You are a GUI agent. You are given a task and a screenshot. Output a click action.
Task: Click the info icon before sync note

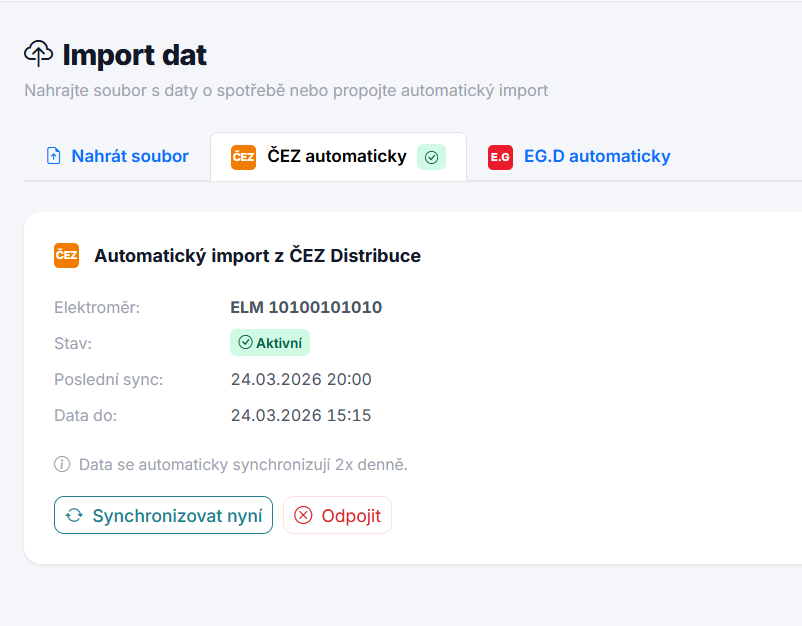click(62, 464)
